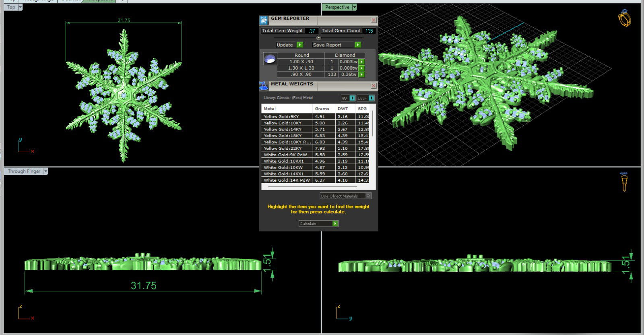Click green arrow next to Update
This screenshot has height=335, width=644.
pyautogui.click(x=299, y=45)
